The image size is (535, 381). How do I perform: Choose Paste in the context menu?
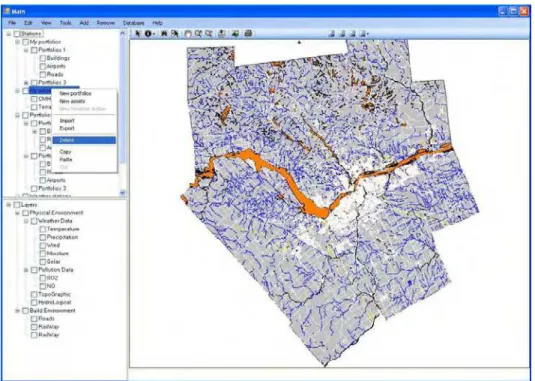(66, 160)
